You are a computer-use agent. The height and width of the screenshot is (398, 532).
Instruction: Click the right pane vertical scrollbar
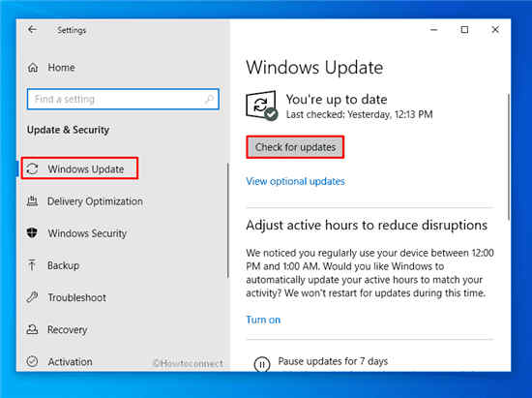pos(509,157)
